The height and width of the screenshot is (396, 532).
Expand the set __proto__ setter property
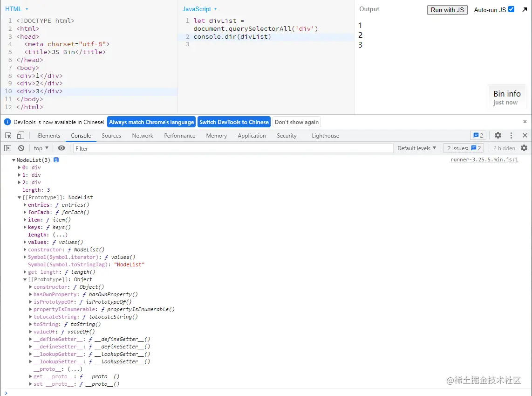(x=30, y=384)
